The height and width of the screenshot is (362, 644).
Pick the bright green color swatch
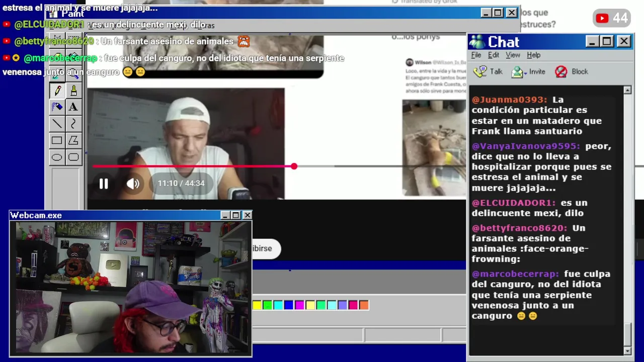268,305
